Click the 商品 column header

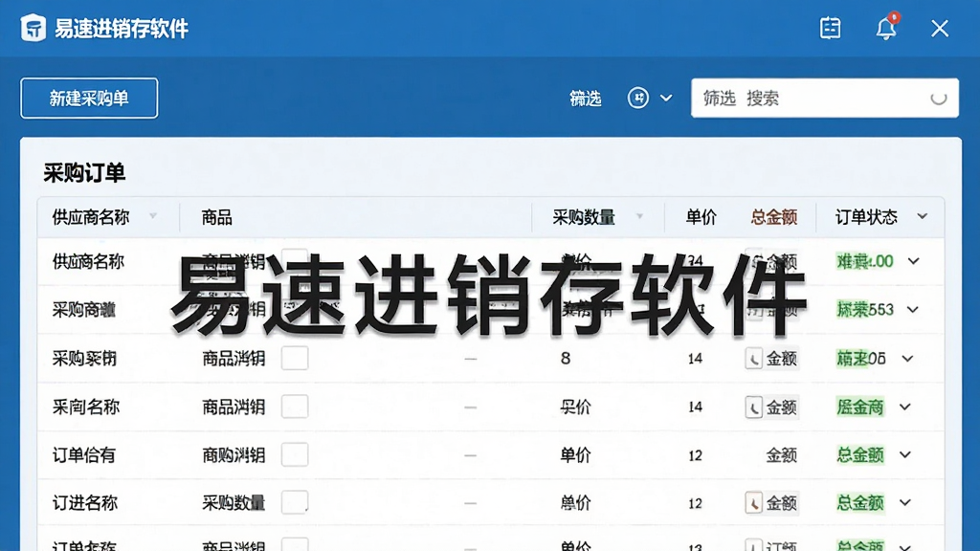pyautogui.click(x=216, y=217)
